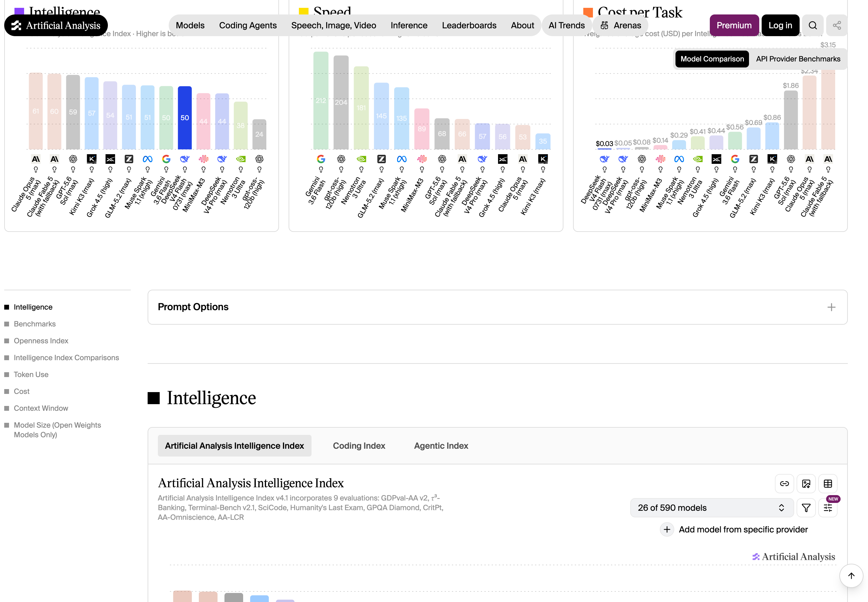
Task: Click the Artificial Analysis watermark link in chart
Action: [793, 557]
